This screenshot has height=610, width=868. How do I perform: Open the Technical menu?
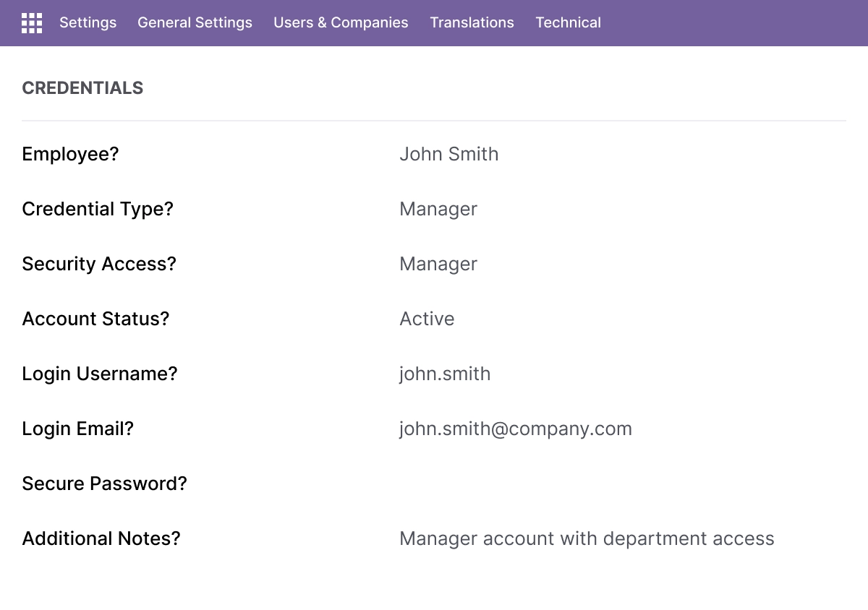point(568,22)
